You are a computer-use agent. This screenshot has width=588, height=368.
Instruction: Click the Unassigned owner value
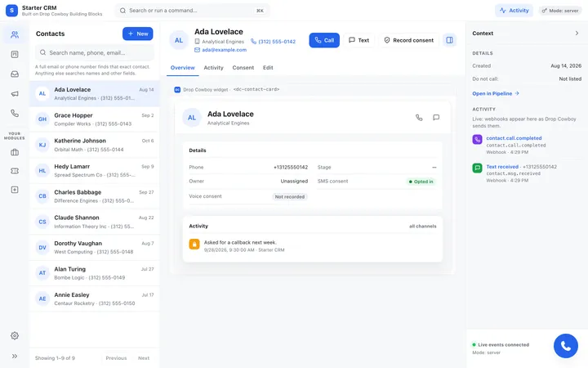pos(294,181)
